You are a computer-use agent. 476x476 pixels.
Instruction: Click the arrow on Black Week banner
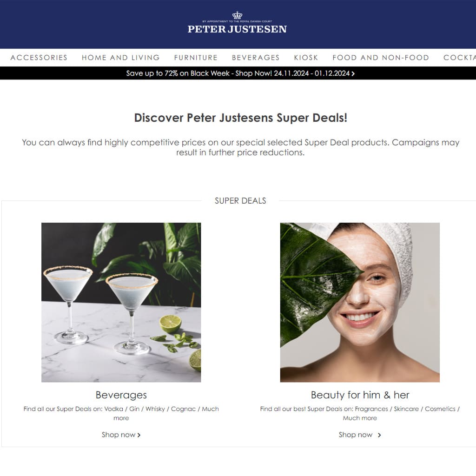coord(353,73)
